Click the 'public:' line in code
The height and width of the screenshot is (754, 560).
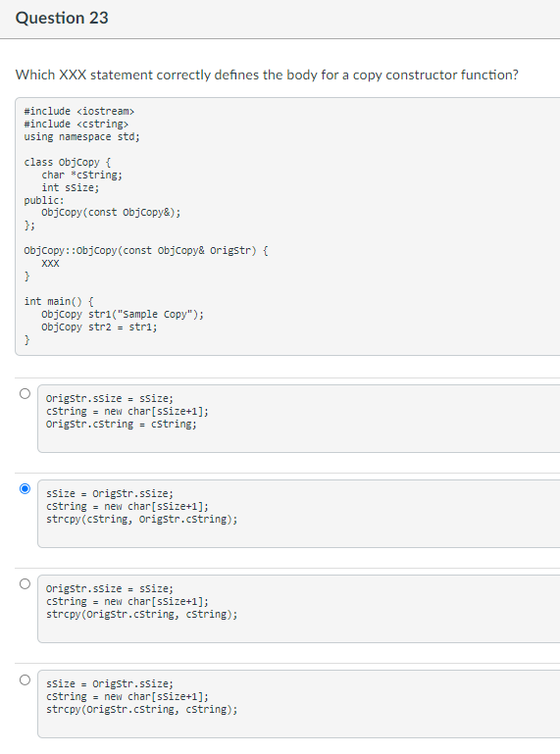[44, 200]
